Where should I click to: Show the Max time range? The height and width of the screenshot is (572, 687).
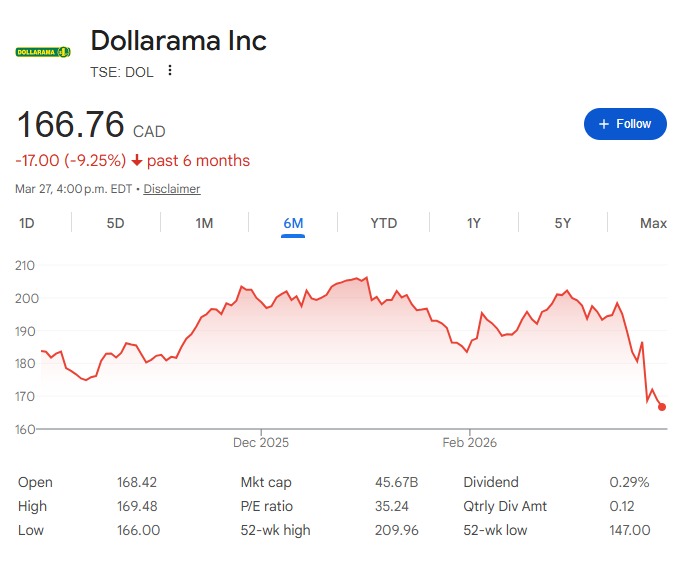(653, 223)
